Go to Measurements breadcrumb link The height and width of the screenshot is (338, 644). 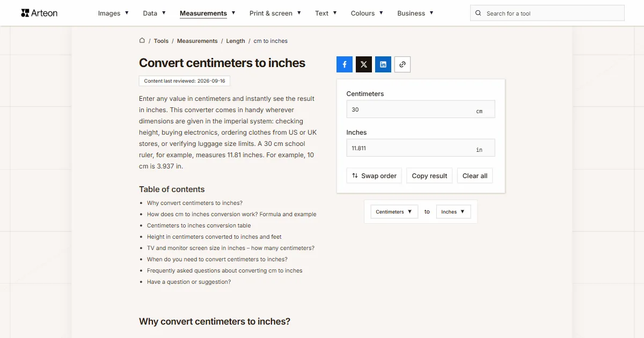(197, 41)
